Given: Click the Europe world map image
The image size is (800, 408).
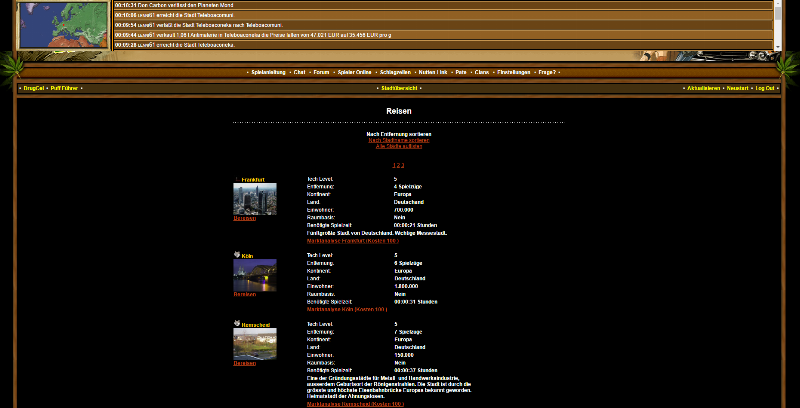Looking at the screenshot, I should [64, 25].
